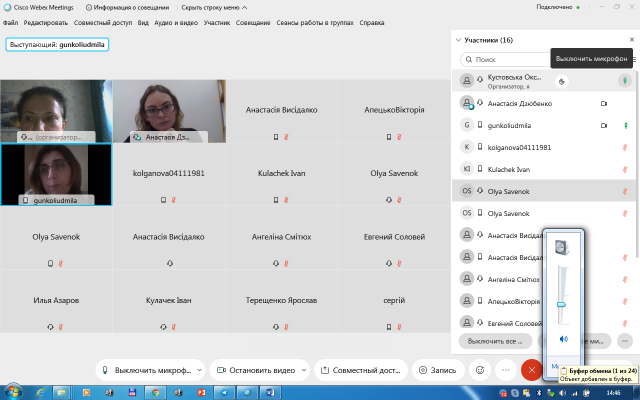Open the Вид menu
Image resolution: width=640 pixels, height=400 pixels.
coord(143,23)
